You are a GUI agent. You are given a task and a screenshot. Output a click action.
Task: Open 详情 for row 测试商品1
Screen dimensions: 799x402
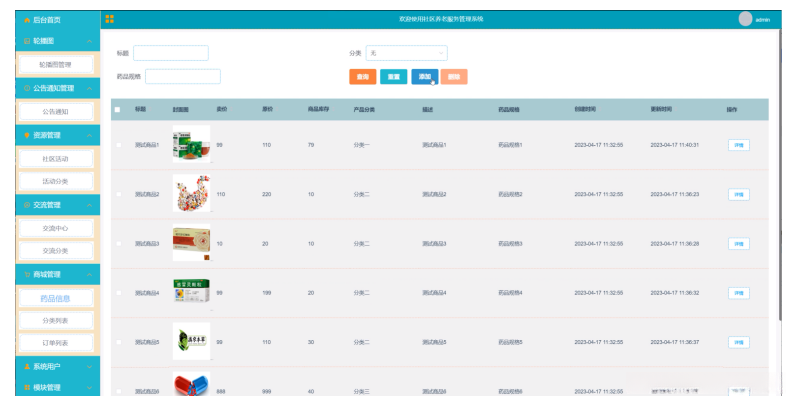(738, 145)
